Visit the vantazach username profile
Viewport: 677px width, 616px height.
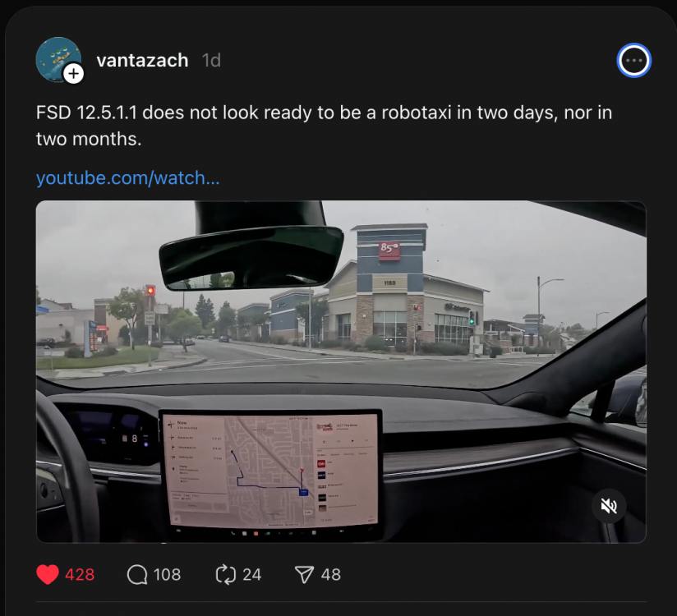tap(142, 61)
